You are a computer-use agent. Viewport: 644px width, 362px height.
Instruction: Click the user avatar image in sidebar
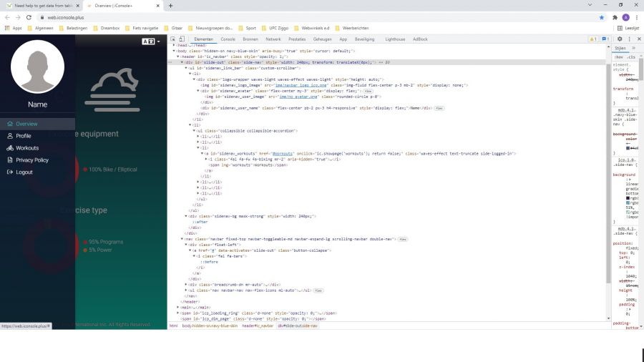pos(37,67)
